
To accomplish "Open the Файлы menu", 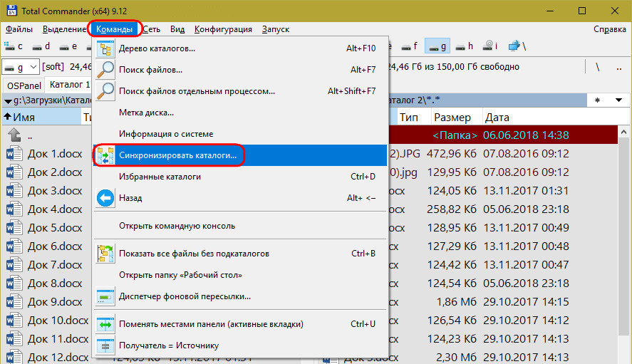I will pos(19,29).
